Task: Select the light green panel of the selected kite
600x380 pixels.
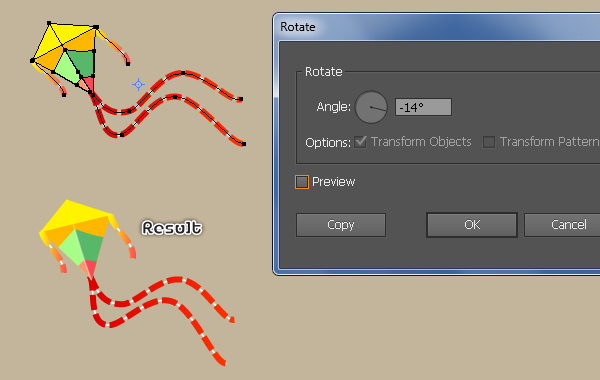Action: [66, 68]
